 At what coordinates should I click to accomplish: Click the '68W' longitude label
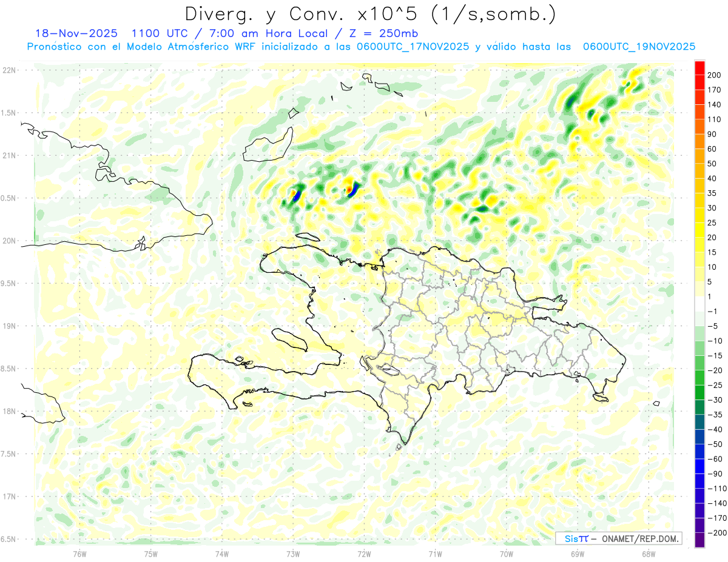click(648, 554)
